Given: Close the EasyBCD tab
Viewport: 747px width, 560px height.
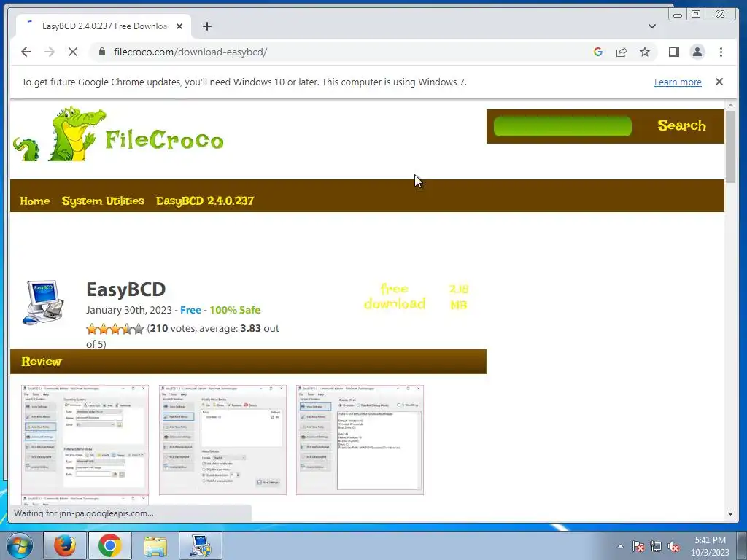Looking at the screenshot, I should point(179,26).
